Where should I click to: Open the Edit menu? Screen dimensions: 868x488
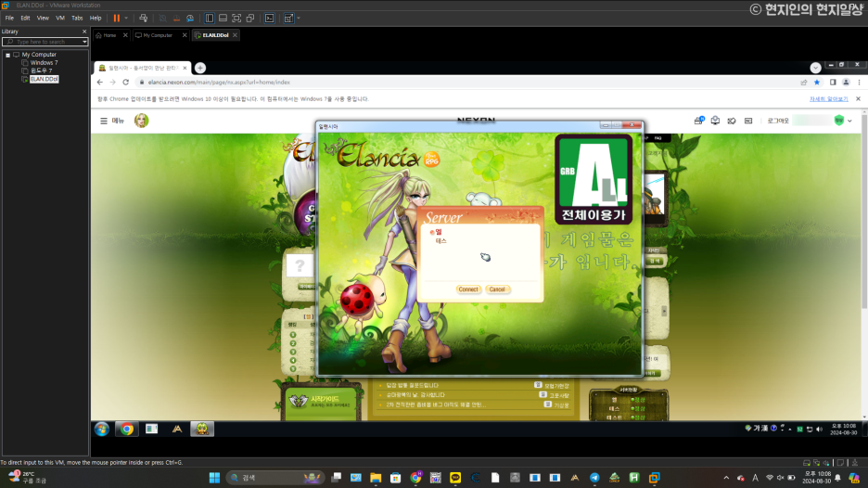tap(25, 19)
